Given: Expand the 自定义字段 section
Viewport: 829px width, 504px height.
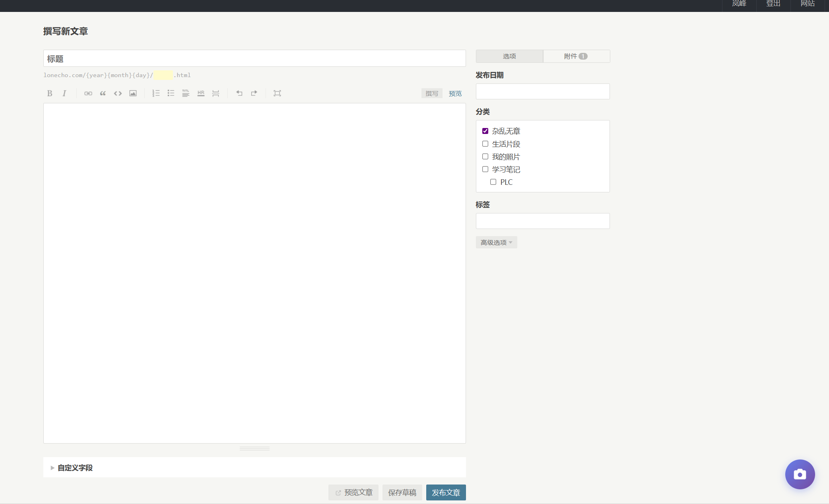Looking at the screenshot, I should click(x=75, y=468).
